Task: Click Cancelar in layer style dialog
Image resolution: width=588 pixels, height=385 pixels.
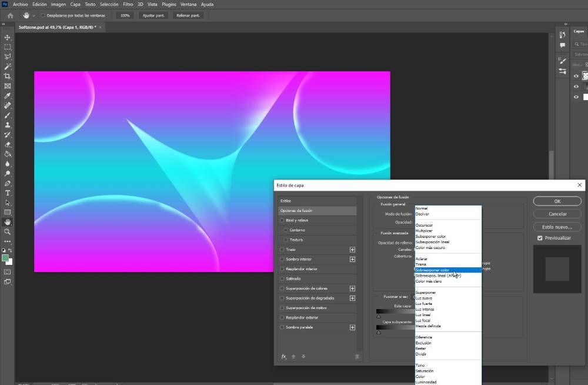Action: [x=557, y=214]
